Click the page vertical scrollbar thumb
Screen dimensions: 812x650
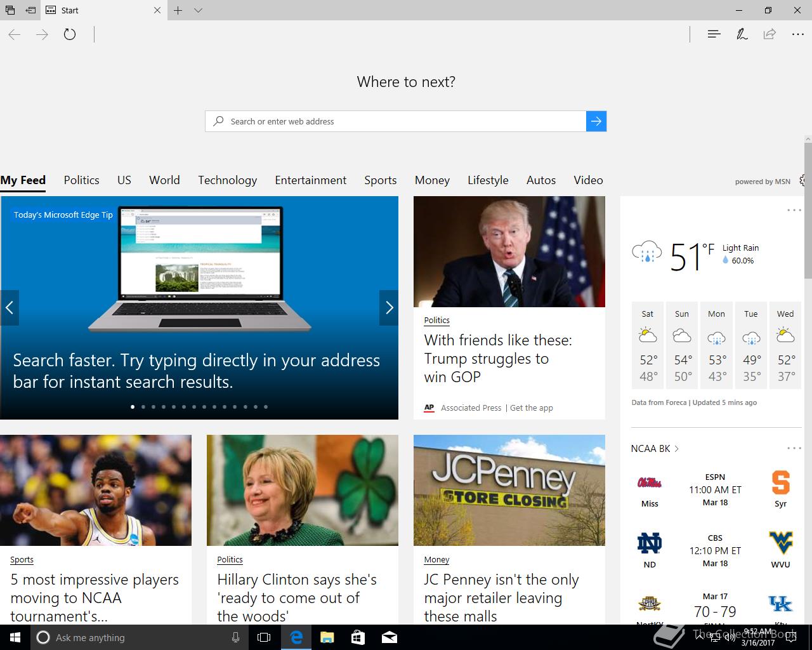point(808,209)
